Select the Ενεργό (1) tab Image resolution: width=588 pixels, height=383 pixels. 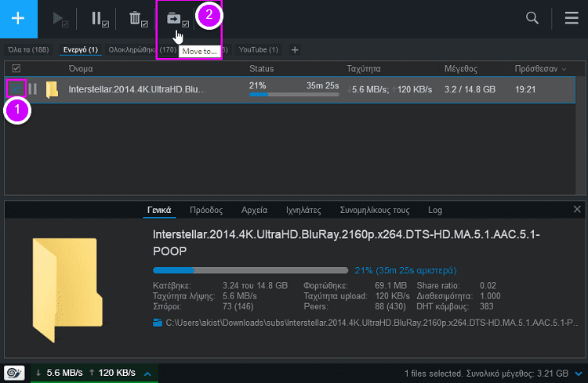(x=81, y=50)
